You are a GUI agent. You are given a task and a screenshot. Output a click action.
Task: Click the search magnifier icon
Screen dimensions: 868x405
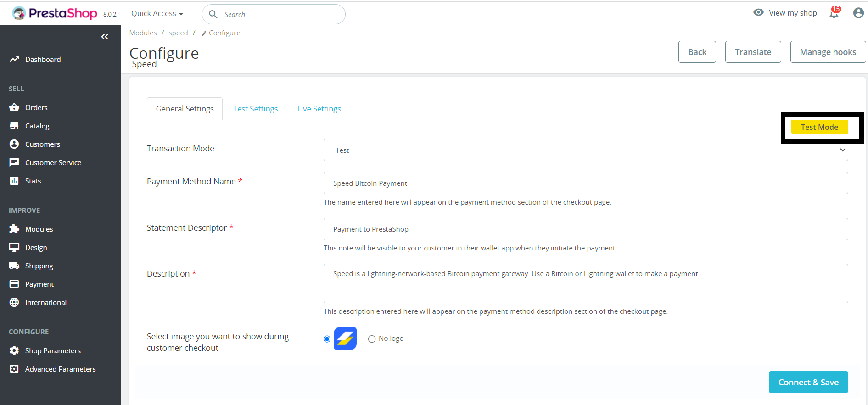tap(213, 14)
